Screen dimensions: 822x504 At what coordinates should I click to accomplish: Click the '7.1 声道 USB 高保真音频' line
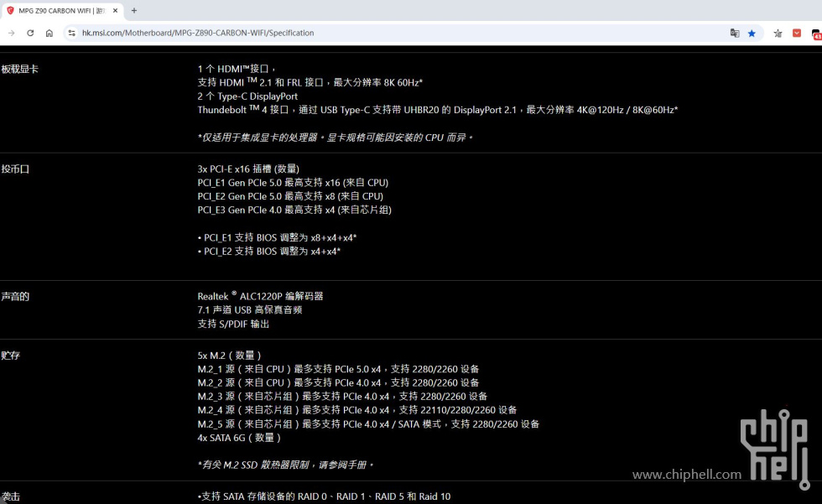[x=250, y=310]
